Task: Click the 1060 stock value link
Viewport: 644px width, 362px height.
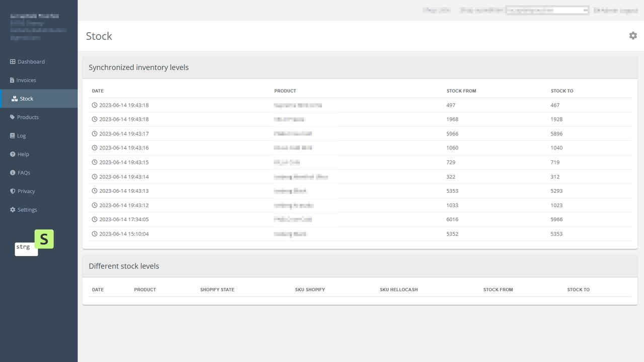Action: point(452,147)
